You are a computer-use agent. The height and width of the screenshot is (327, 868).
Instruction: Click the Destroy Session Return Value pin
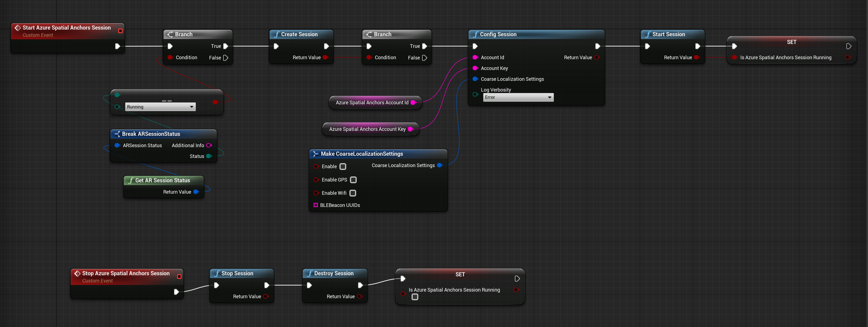click(x=359, y=297)
